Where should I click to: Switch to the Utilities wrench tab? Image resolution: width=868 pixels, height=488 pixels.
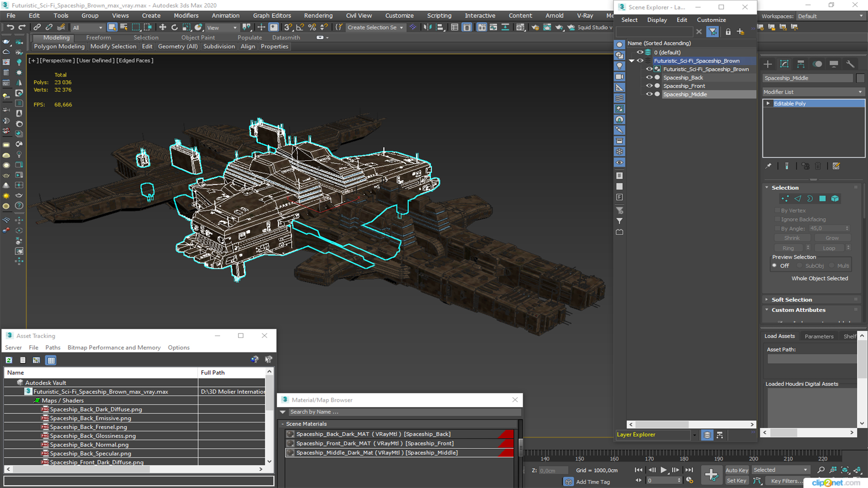[x=850, y=64]
